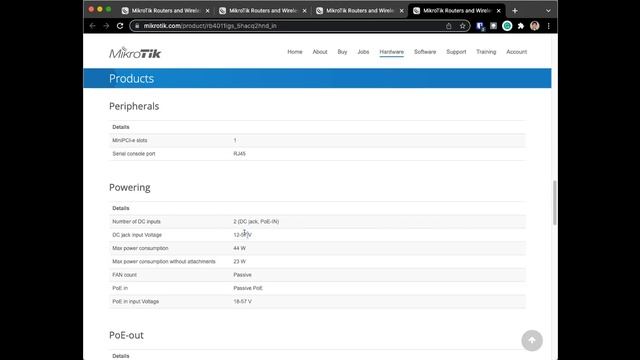Viewport: 640px width, 360px height.
Task: Switch to the third MikroTik tab
Action: pyautogui.click(x=360, y=11)
